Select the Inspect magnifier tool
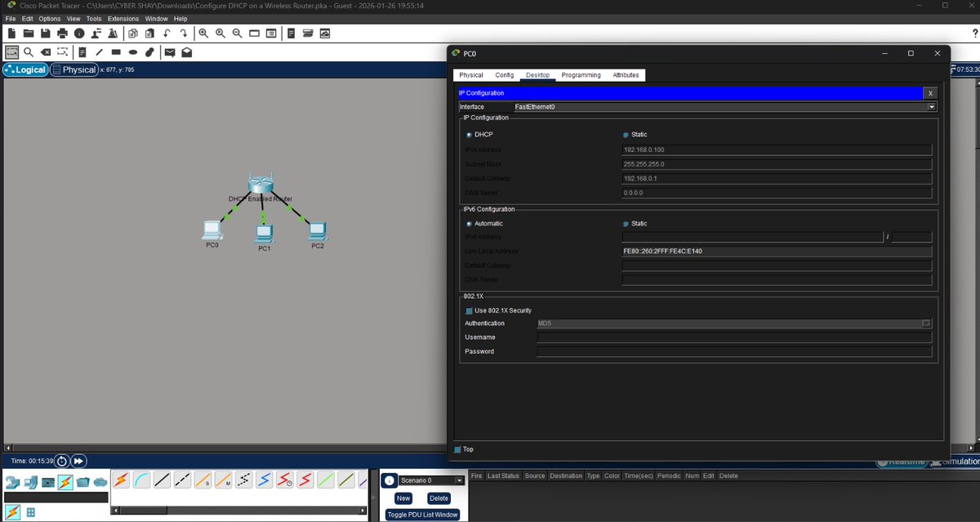This screenshot has height=522, width=980. click(x=29, y=51)
